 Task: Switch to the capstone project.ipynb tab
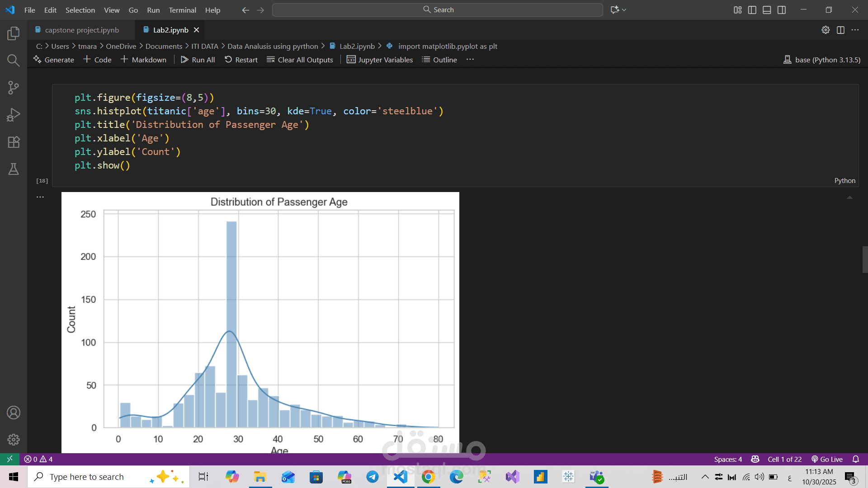[x=82, y=30]
